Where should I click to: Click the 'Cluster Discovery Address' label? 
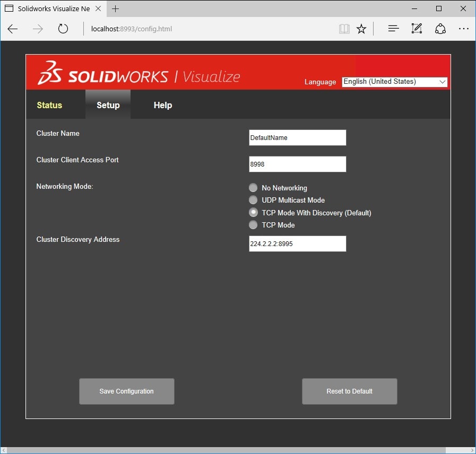(78, 239)
